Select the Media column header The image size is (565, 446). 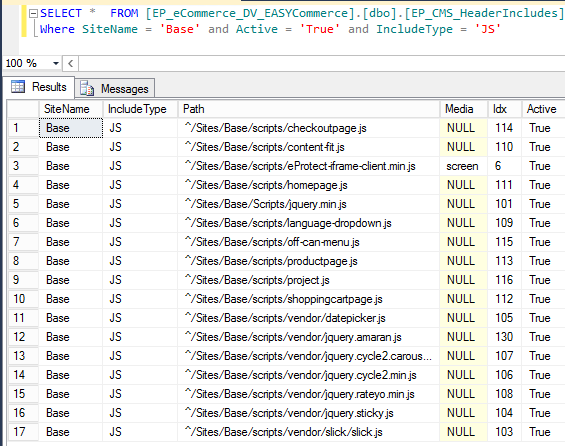coord(463,109)
